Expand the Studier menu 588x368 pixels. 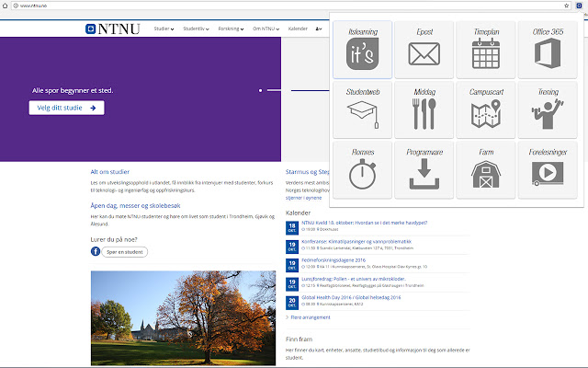pos(164,29)
